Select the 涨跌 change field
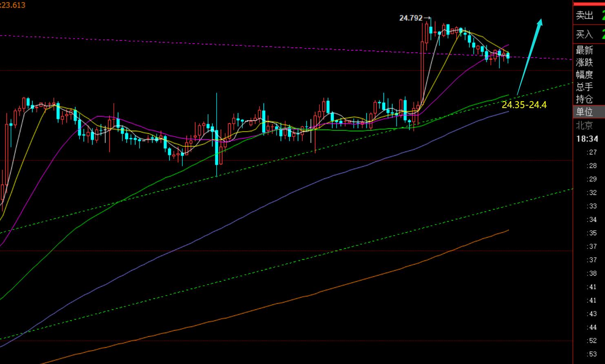Viewport: 605px width, 364px height. tap(585, 62)
